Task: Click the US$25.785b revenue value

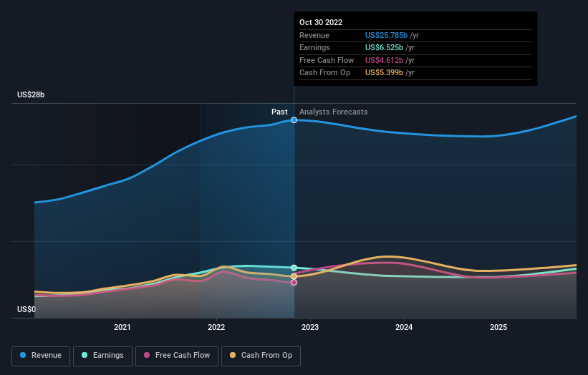Action: pyautogui.click(x=386, y=35)
